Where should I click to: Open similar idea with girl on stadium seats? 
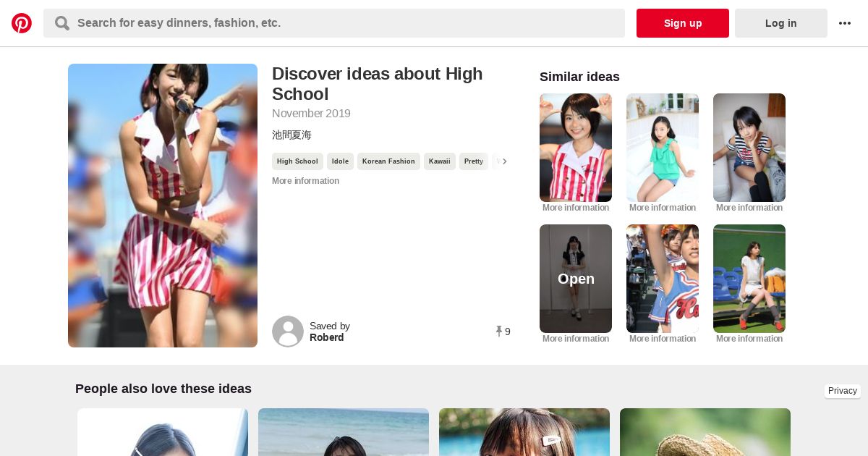[x=749, y=279]
